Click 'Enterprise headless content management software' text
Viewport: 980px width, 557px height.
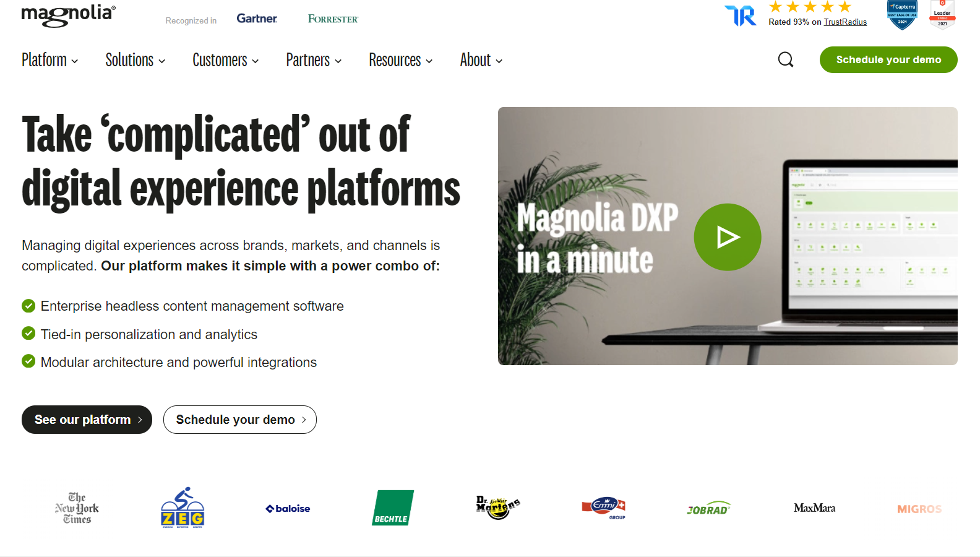192,306
